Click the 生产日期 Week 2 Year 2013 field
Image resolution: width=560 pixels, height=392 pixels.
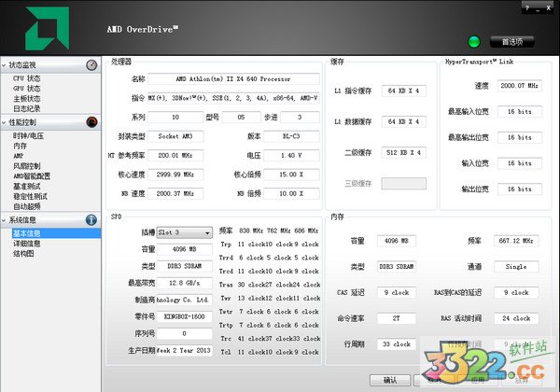[x=184, y=350]
